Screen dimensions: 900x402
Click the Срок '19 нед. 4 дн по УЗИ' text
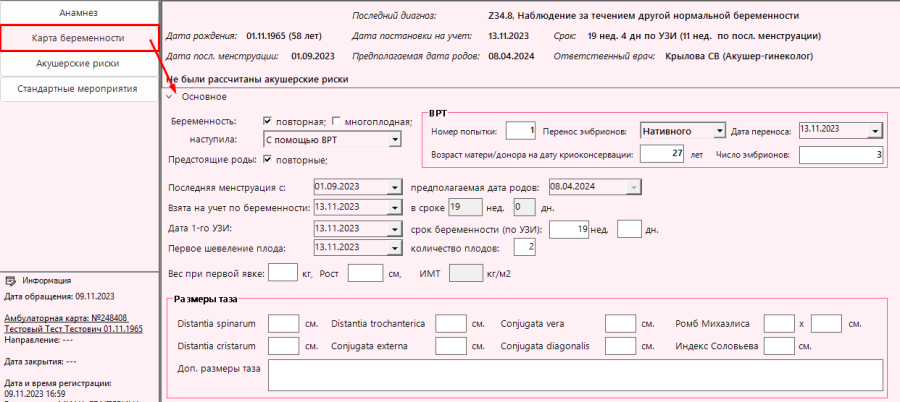tap(704, 36)
